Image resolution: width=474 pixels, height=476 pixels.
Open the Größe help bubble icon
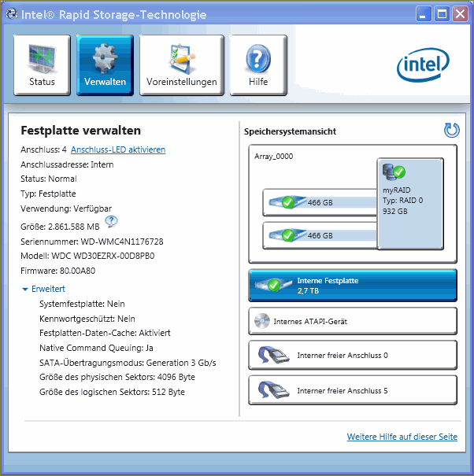point(111,221)
